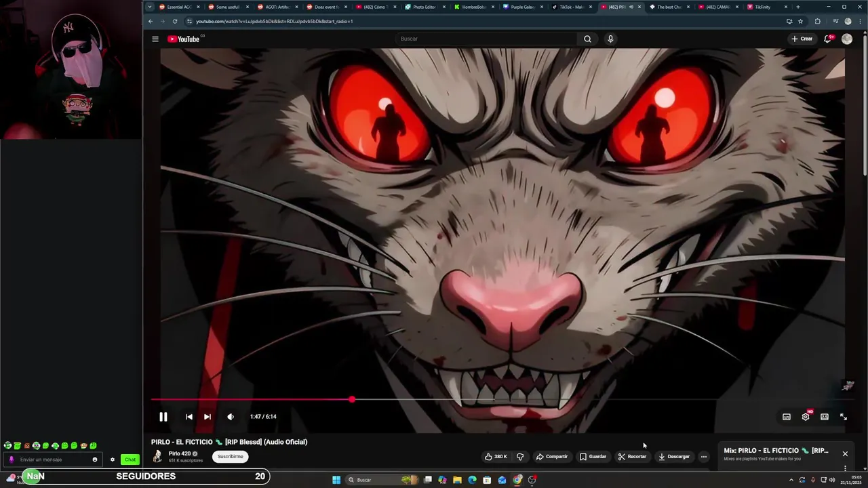The image size is (868, 488).
Task: Open more actions three-dot menu beside Descargar
Action: 704,457
